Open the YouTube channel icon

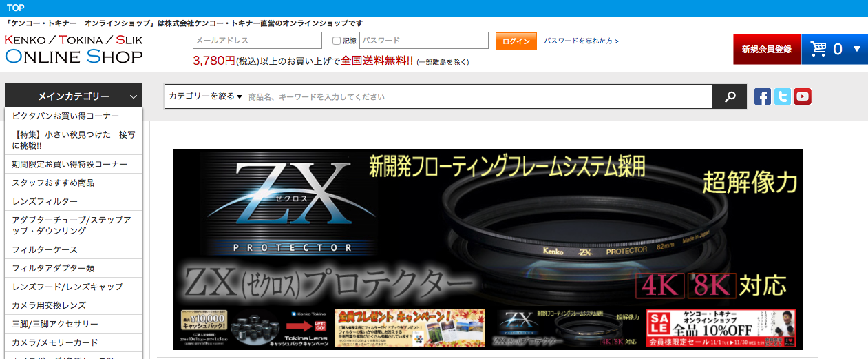click(x=803, y=96)
